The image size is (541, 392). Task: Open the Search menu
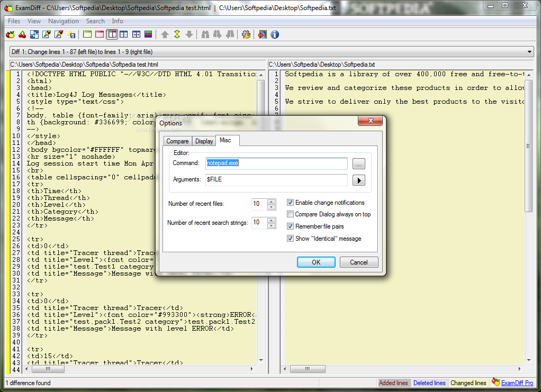pyautogui.click(x=95, y=21)
